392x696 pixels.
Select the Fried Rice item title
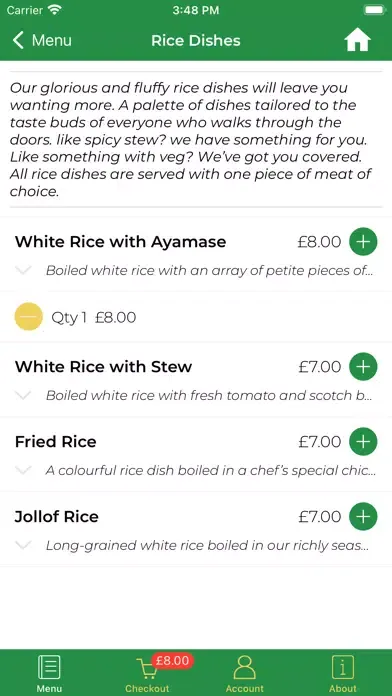pos(55,442)
